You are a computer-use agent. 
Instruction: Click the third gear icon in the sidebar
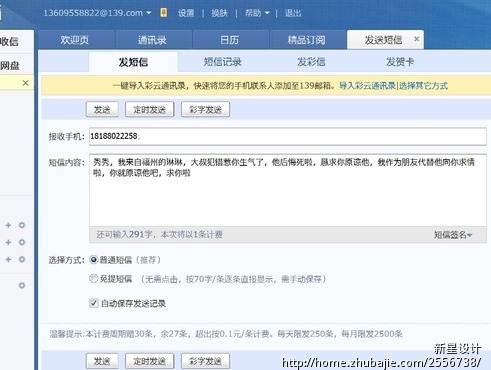[22, 259]
